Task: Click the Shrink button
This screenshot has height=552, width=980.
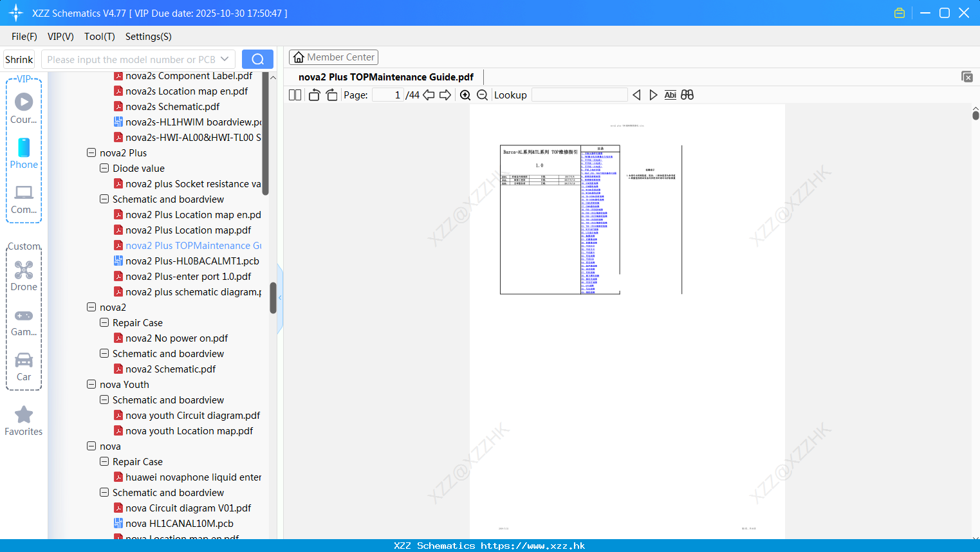Action: coord(19,59)
